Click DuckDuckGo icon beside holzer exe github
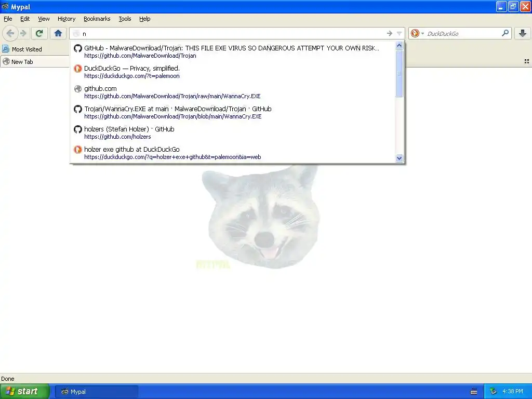 coord(78,150)
